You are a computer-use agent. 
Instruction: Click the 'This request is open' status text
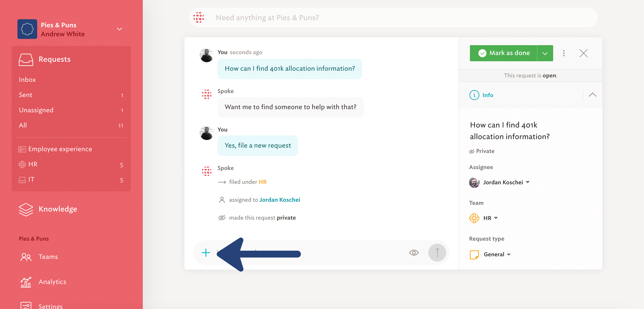pos(531,75)
